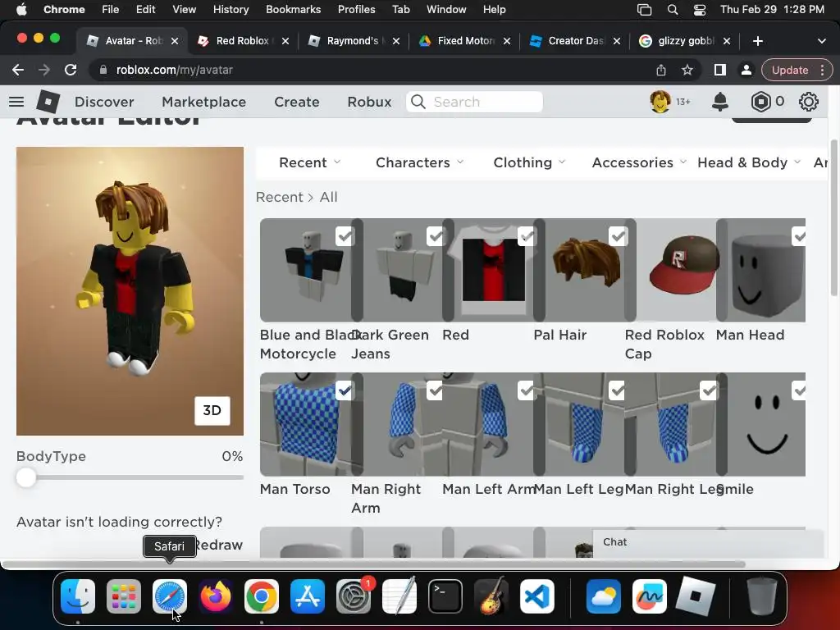Toggle the 3D avatar view button
The image size is (840, 630).
[x=212, y=411]
